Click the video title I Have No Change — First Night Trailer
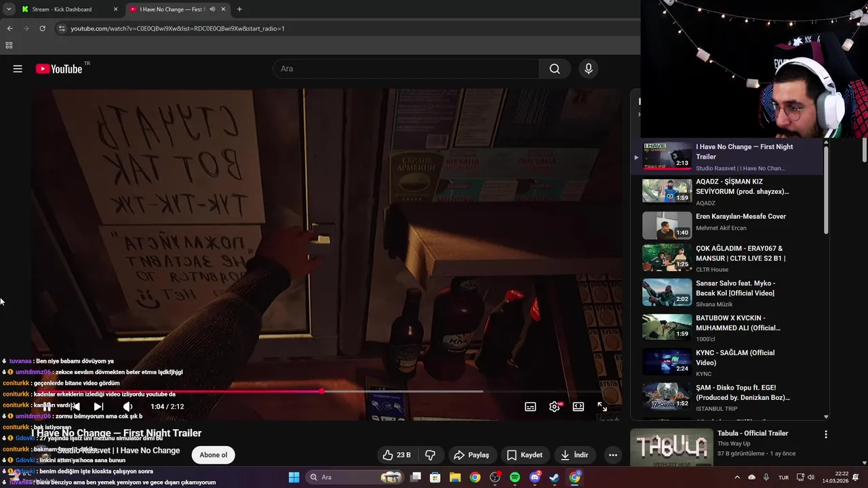 pos(116,433)
